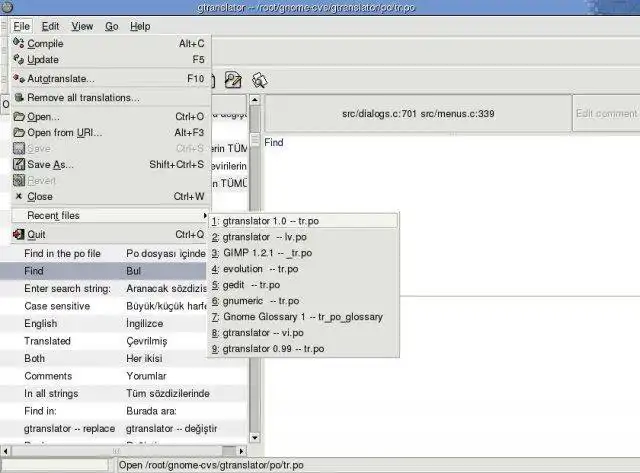Image resolution: width=640 pixels, height=473 pixels.
Task: Click the folder icon next to Open...
Action: [x=19, y=116]
